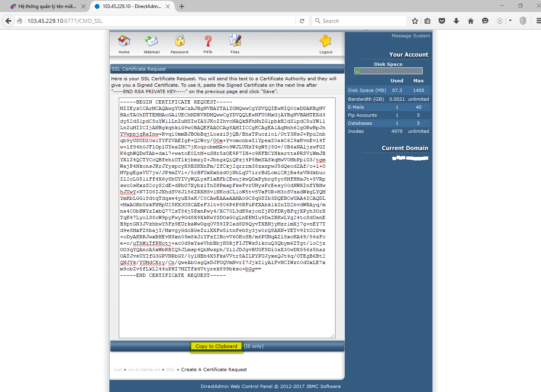The image size is (541, 392).
Task: Open the Help question mark icon
Action: click(x=208, y=41)
